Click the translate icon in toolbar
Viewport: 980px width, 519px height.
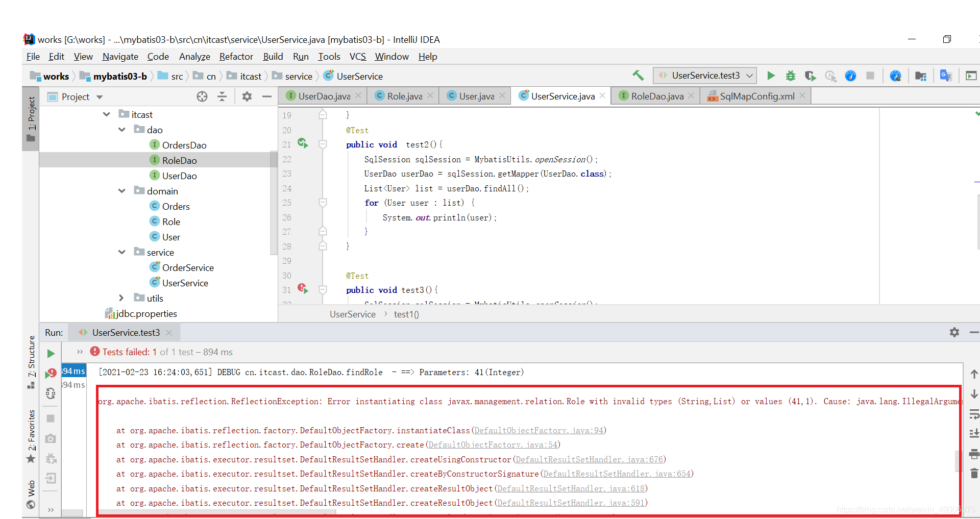[x=946, y=76]
